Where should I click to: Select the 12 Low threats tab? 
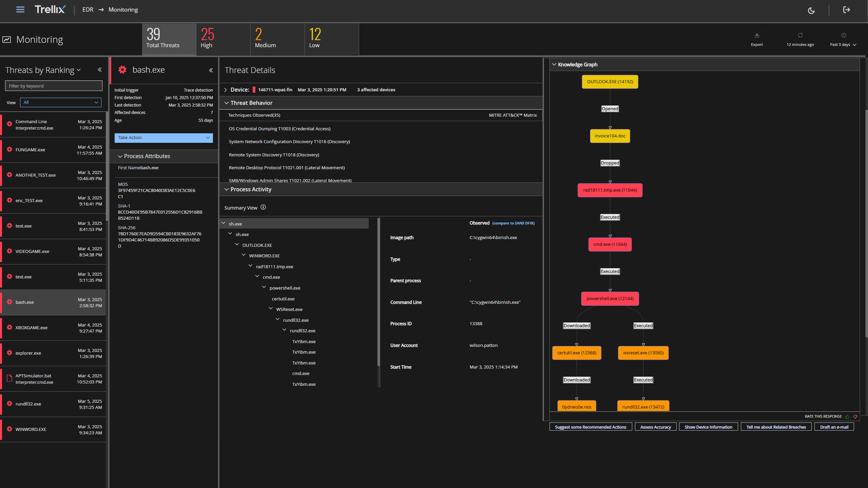[332, 39]
